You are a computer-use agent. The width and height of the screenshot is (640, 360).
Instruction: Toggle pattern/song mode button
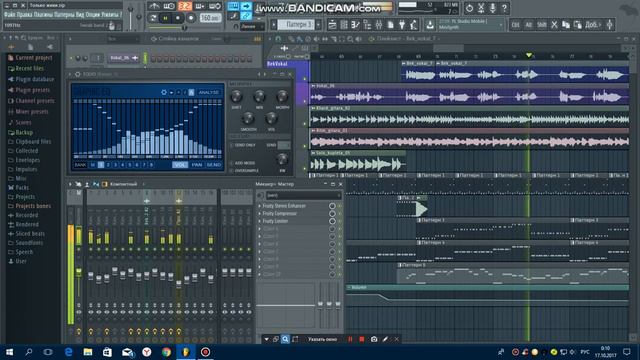coord(153,18)
